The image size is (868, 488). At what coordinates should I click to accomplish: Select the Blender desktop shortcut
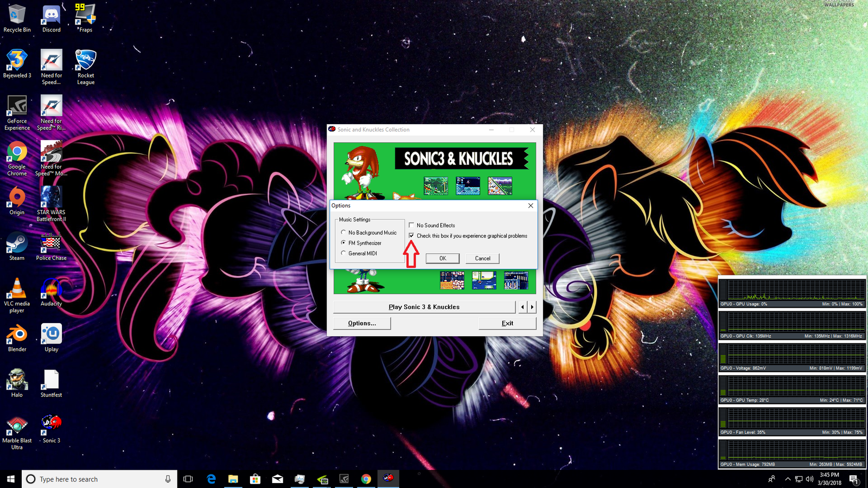point(17,337)
